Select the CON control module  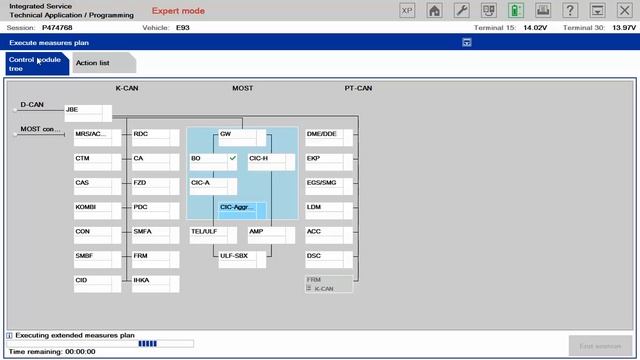[x=98, y=236]
